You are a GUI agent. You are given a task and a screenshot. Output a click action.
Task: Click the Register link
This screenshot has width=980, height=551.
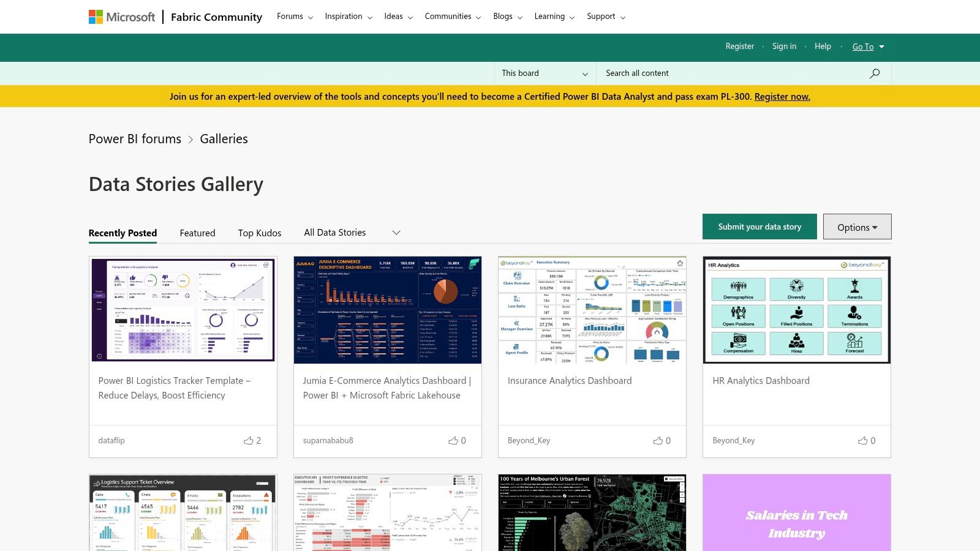click(740, 47)
